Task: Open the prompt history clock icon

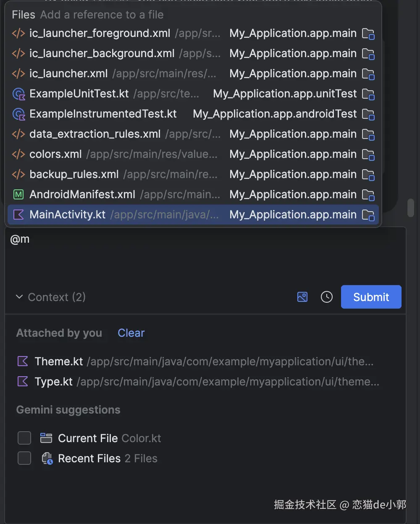Action: (327, 297)
